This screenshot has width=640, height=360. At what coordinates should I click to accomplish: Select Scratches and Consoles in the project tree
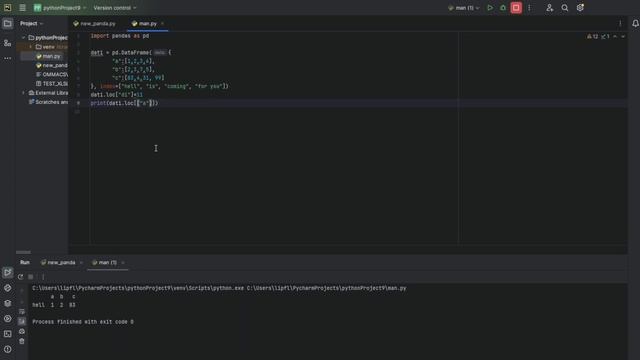(x=48, y=102)
